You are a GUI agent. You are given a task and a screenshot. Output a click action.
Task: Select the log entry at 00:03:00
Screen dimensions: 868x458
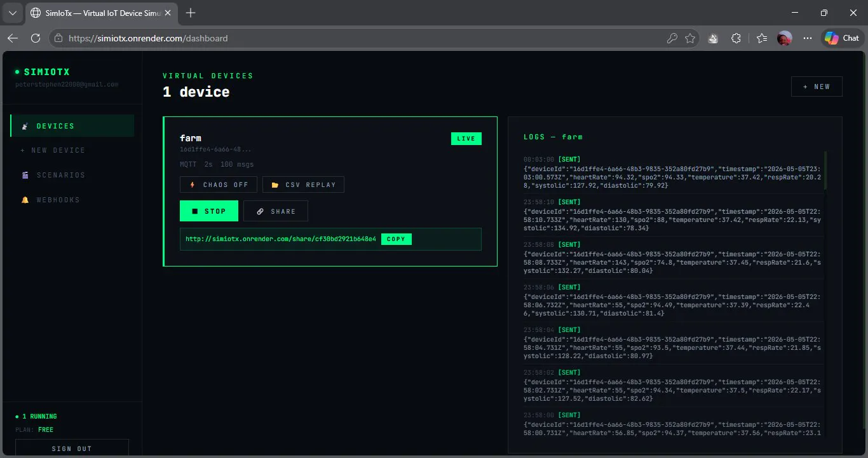coord(672,172)
